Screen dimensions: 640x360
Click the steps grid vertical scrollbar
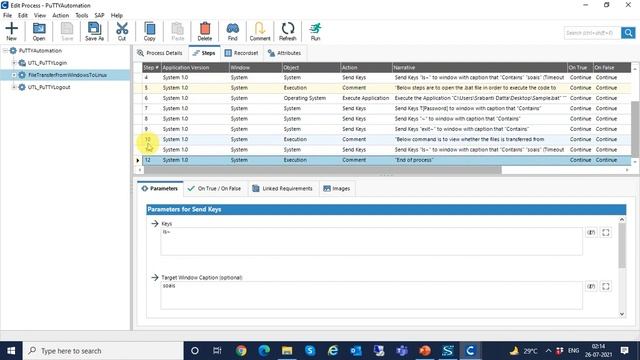(635, 128)
